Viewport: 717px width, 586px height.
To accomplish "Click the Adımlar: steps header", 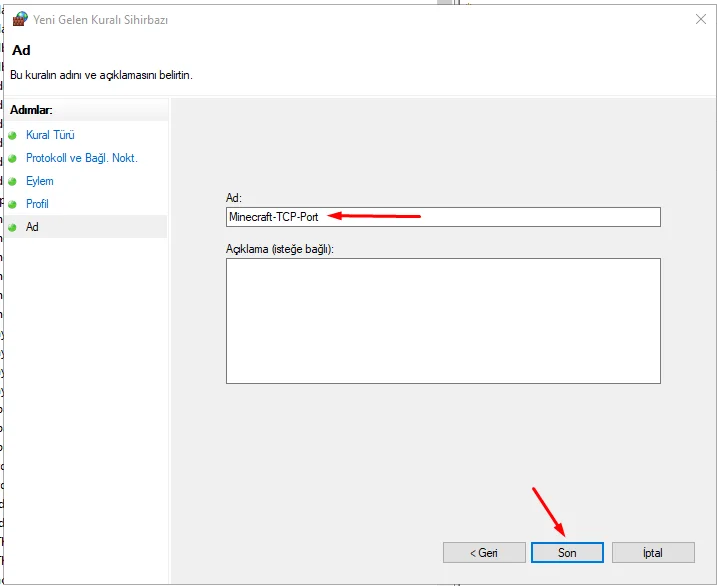I will (x=31, y=110).
